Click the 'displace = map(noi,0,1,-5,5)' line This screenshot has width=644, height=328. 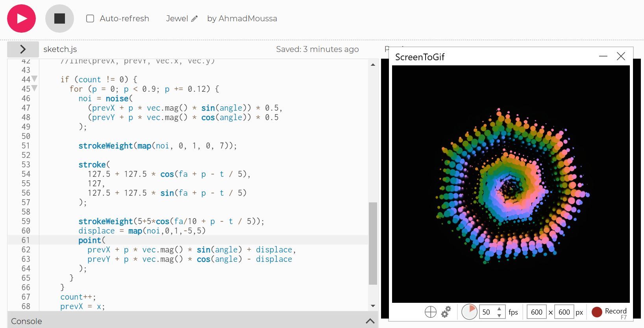[x=142, y=231]
